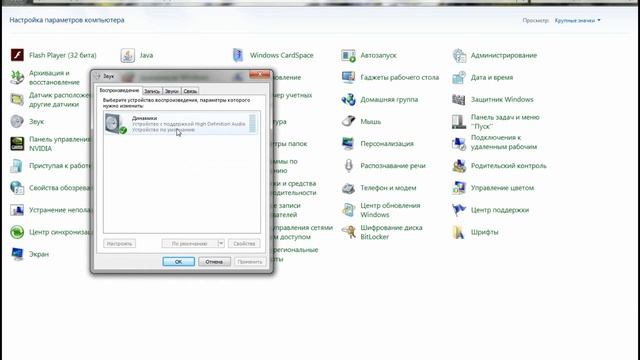Open the Центр поддержки flag icon
Viewport: 640px width, 360px height.
(459, 210)
